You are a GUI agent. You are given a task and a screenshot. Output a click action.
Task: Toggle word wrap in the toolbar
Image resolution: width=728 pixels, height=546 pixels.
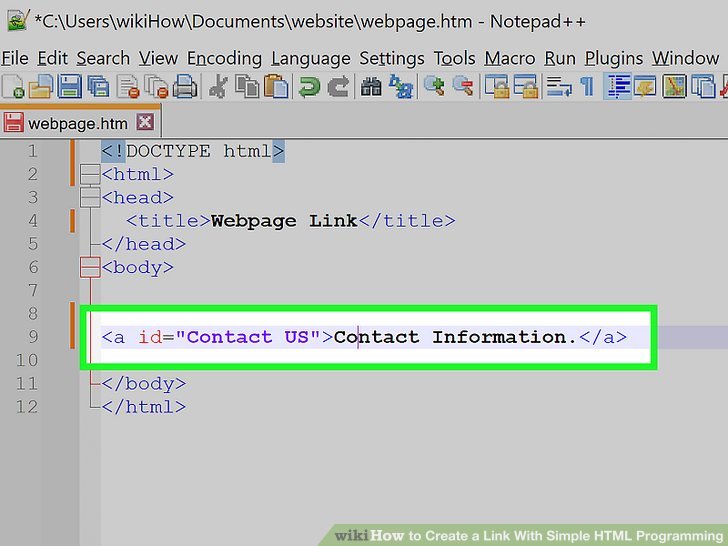click(559, 87)
